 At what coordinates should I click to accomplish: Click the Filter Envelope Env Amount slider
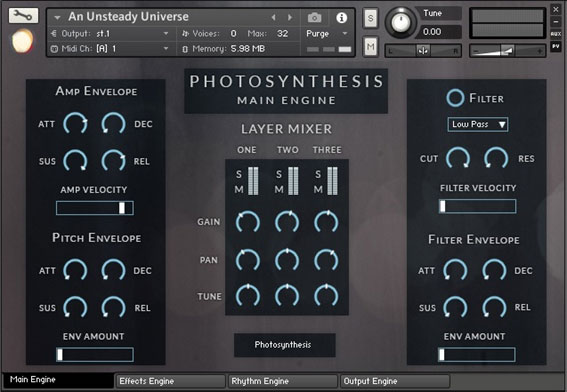[x=477, y=355]
